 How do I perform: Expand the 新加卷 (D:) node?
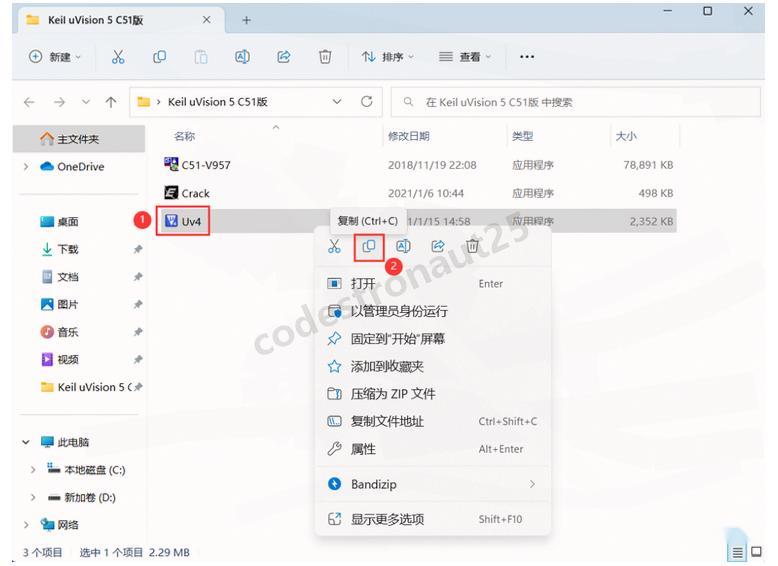[33, 497]
